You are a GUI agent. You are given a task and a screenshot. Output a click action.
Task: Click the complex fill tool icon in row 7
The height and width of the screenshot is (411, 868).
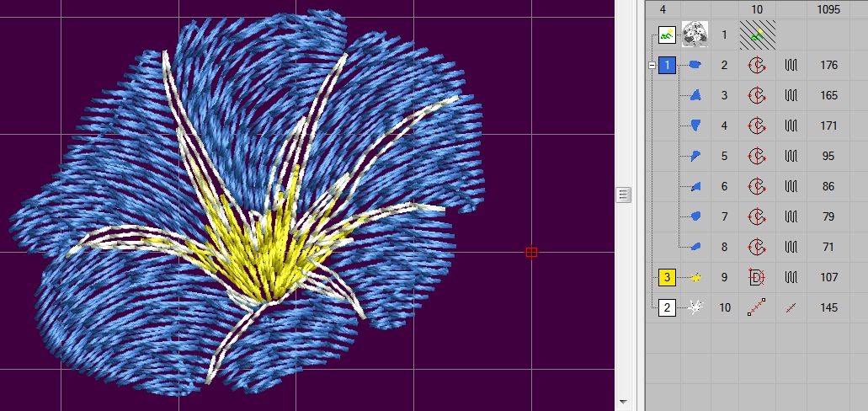pos(757,216)
